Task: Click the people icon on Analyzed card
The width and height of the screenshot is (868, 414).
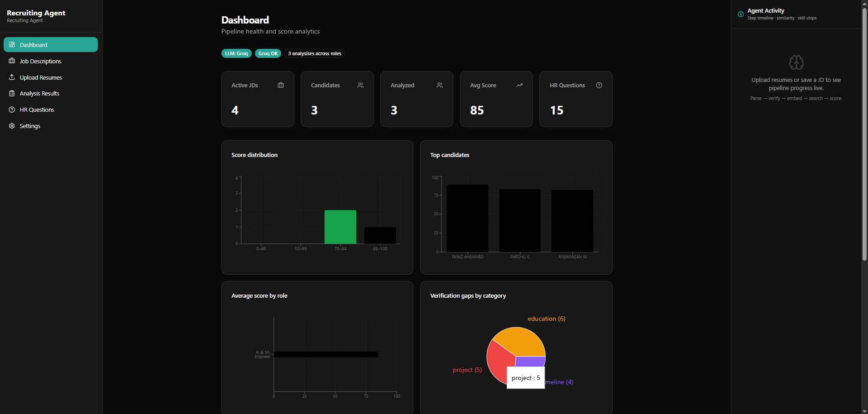Action: pos(440,85)
